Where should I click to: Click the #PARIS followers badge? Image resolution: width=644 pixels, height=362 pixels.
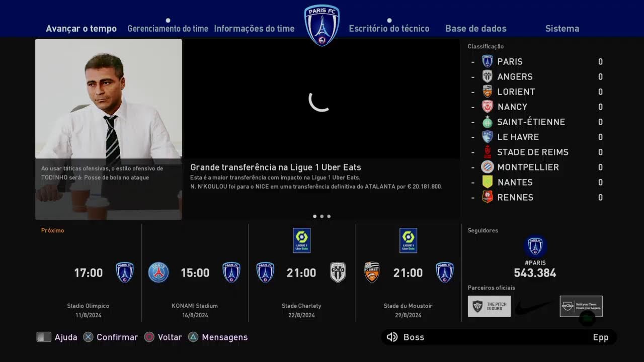[535, 246]
